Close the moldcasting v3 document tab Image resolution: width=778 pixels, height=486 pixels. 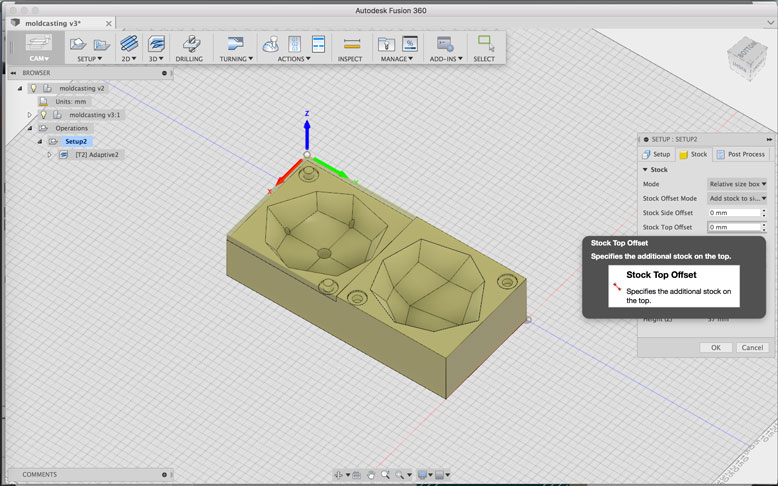(109, 23)
